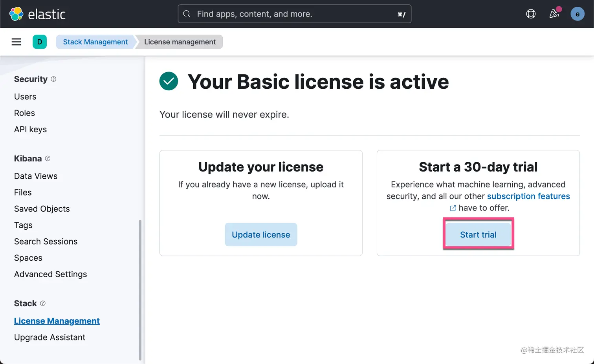Click the 'Start a 30-day trial' heading

tap(478, 167)
